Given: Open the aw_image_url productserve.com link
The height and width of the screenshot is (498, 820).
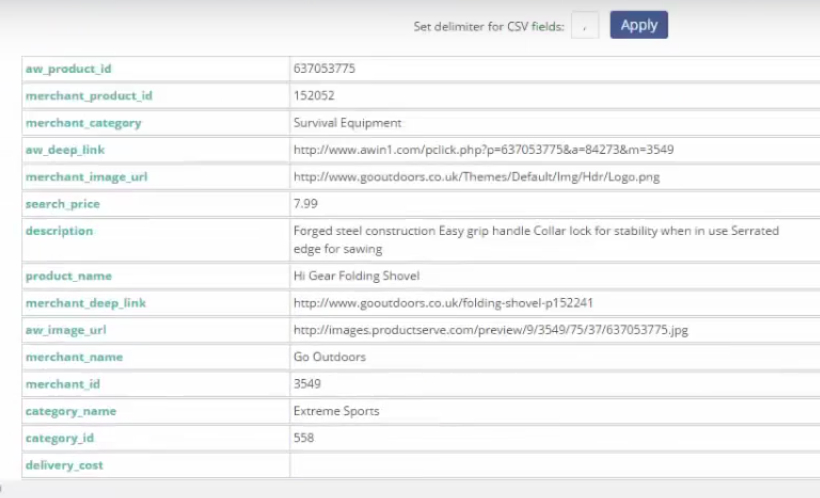Looking at the screenshot, I should tap(490, 330).
